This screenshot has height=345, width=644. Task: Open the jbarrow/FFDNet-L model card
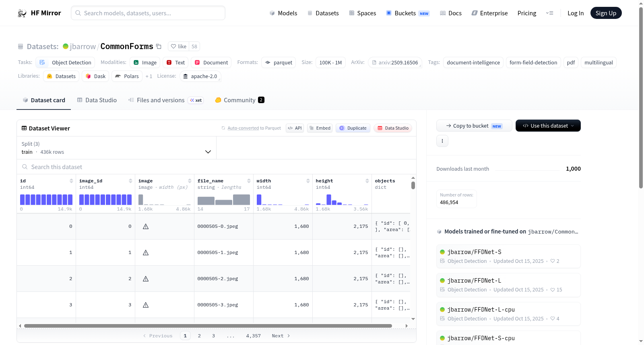tap(508, 285)
